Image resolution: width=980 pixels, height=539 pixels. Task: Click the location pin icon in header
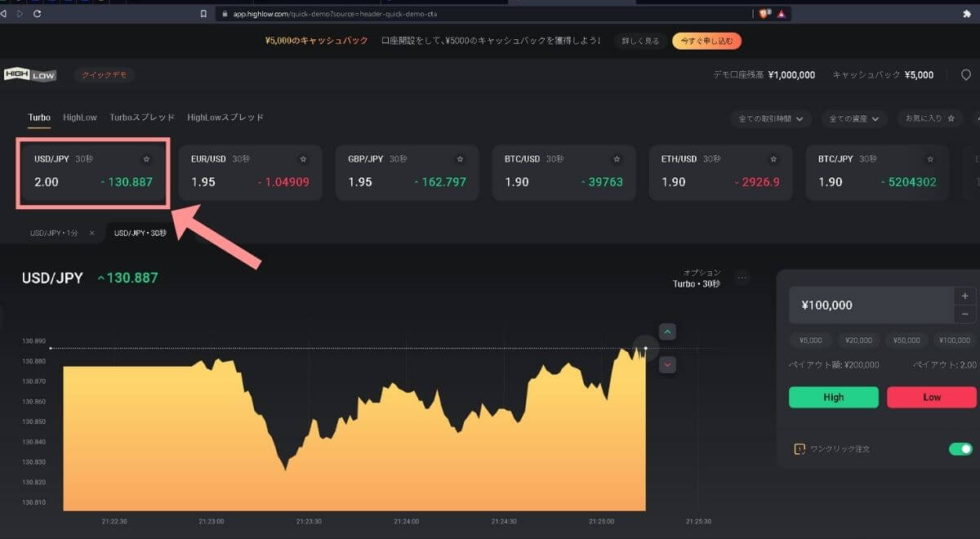pyautogui.click(x=965, y=75)
